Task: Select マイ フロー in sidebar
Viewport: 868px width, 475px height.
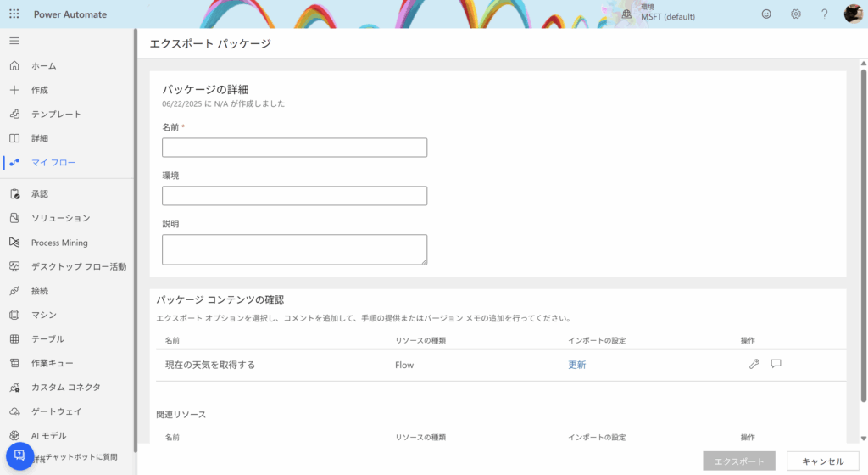Action: 53,162
